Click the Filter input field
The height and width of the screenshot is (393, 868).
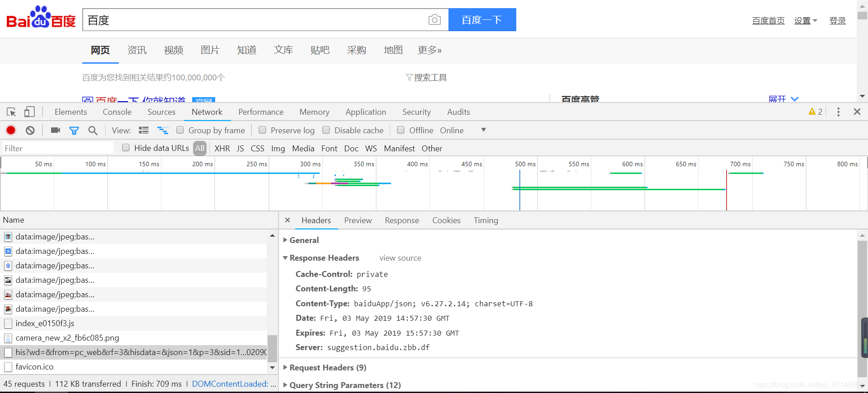pyautogui.click(x=57, y=148)
